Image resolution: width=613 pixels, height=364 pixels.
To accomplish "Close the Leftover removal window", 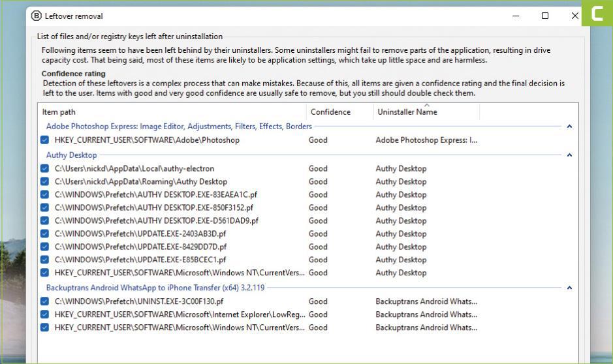I will pyautogui.click(x=574, y=16).
